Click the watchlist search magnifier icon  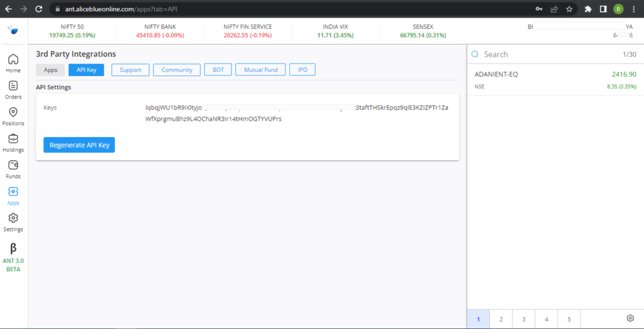click(x=475, y=54)
